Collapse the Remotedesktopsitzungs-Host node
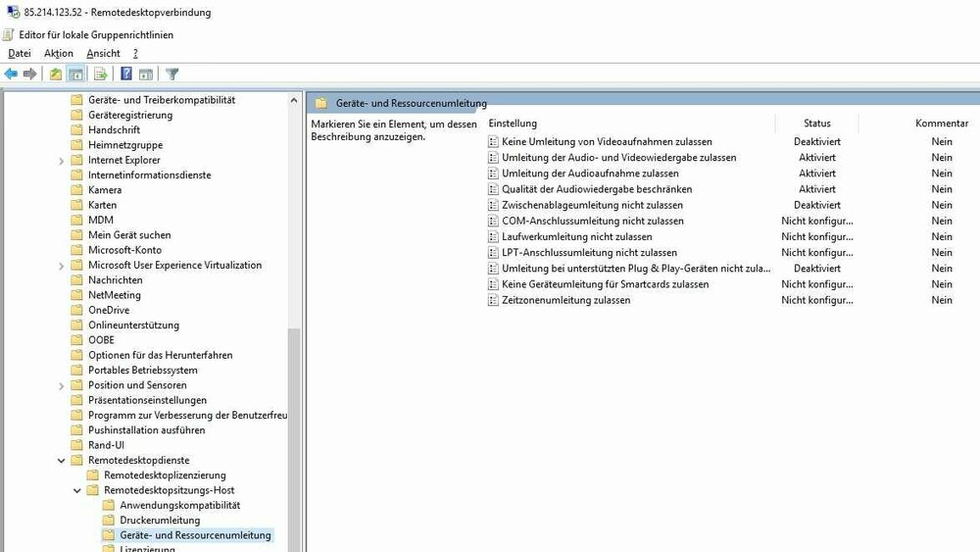Viewport: 980px width, 552px height. (x=77, y=490)
